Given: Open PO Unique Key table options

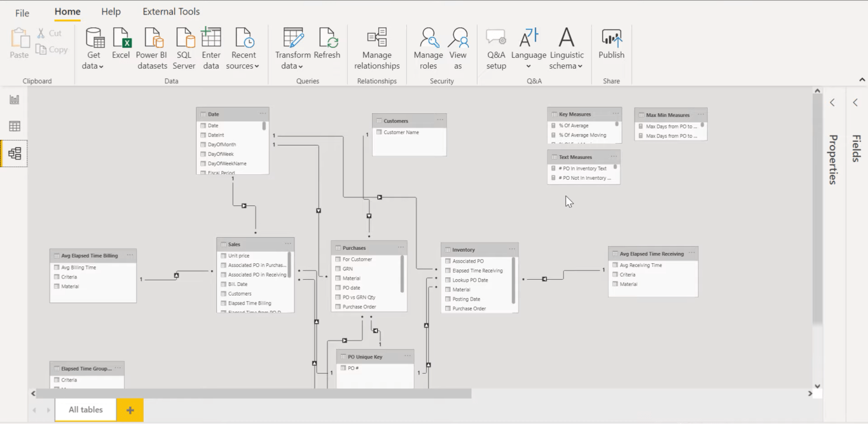Looking at the screenshot, I should [x=408, y=356].
